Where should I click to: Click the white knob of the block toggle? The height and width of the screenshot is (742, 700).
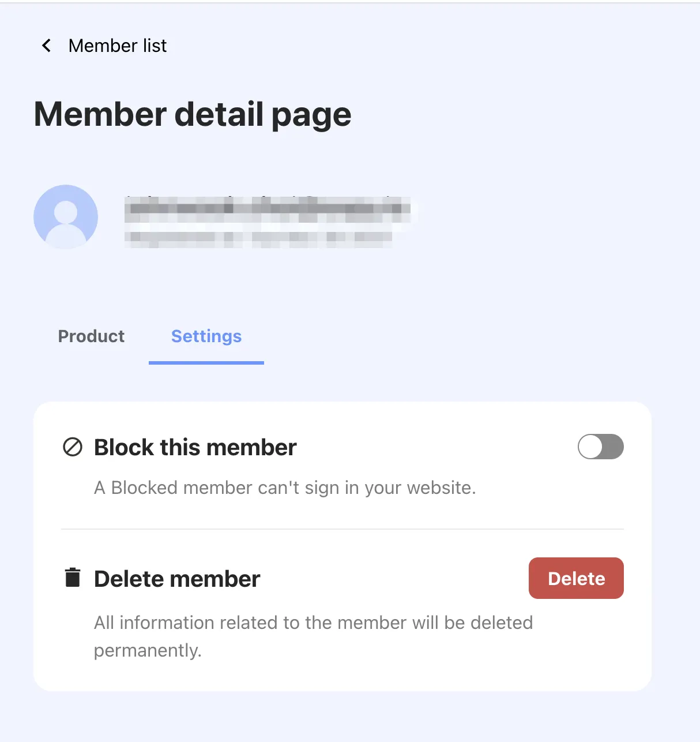coord(590,447)
